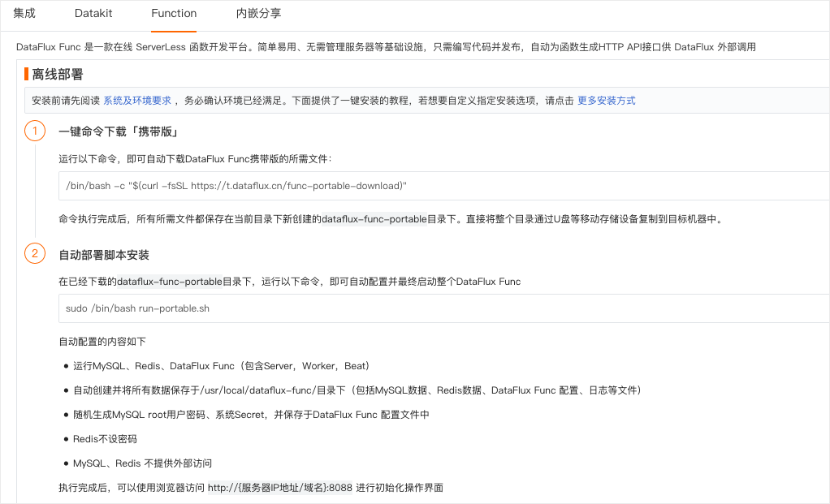Viewport: 830px width, 504px height.
Task: Click the http://{服务器IP地址/域名}:8088 address text
Action: [x=279, y=488]
